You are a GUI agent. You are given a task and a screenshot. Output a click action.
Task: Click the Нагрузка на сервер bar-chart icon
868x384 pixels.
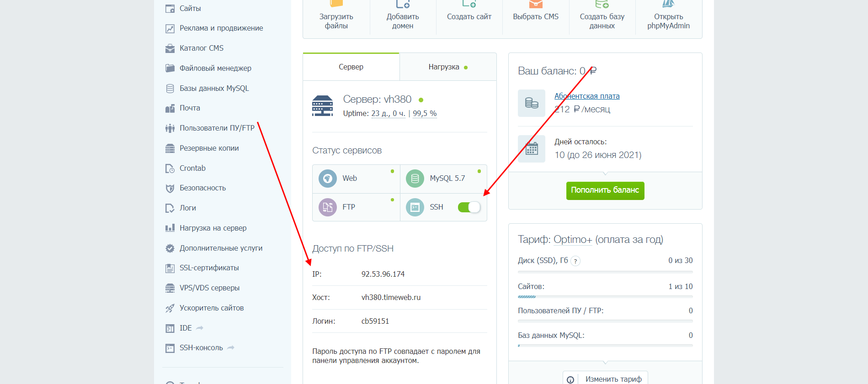click(x=170, y=228)
